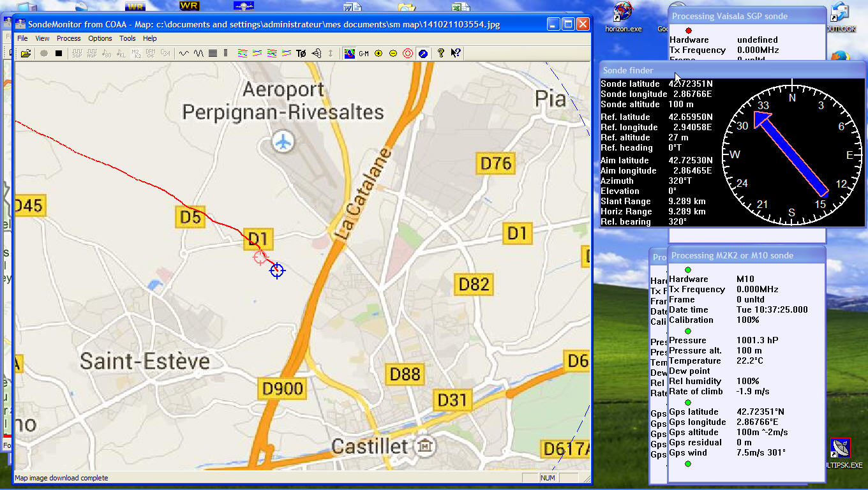Click the red crosshair marker on map
This screenshot has width=868, height=490.
click(260, 257)
